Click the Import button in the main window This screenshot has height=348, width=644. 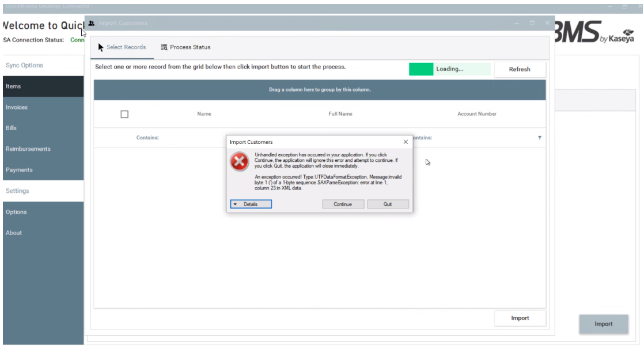click(603, 324)
